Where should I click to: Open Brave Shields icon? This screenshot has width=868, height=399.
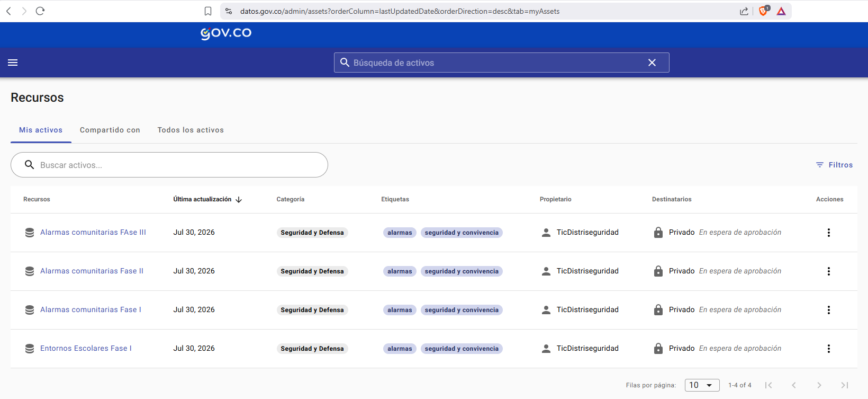click(764, 11)
